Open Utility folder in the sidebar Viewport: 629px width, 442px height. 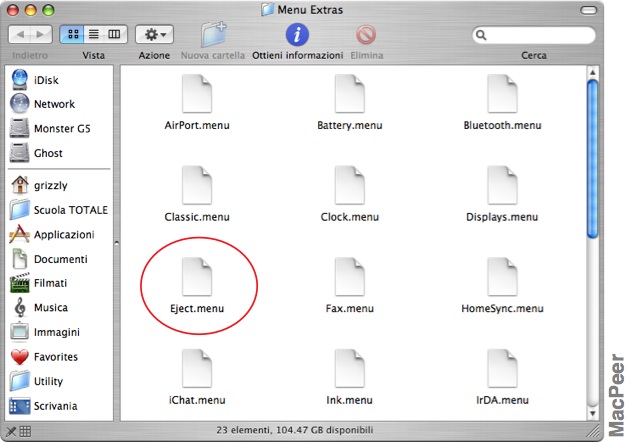pyautogui.click(x=37, y=381)
